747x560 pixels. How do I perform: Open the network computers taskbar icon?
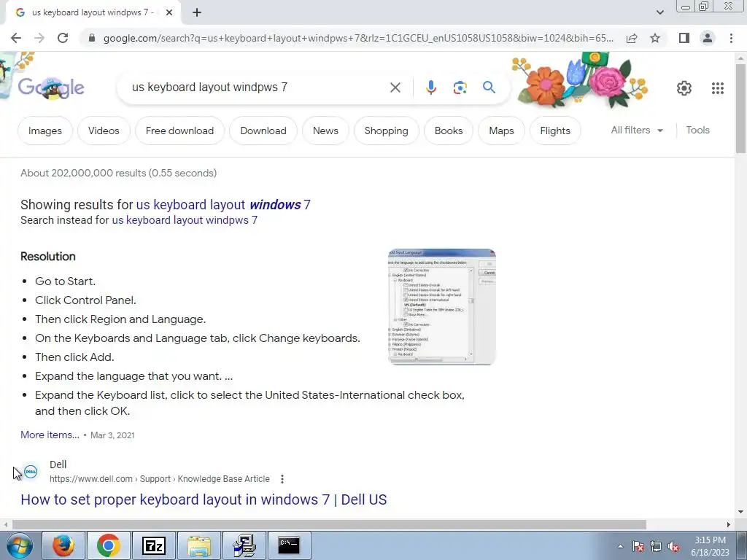tap(244, 545)
